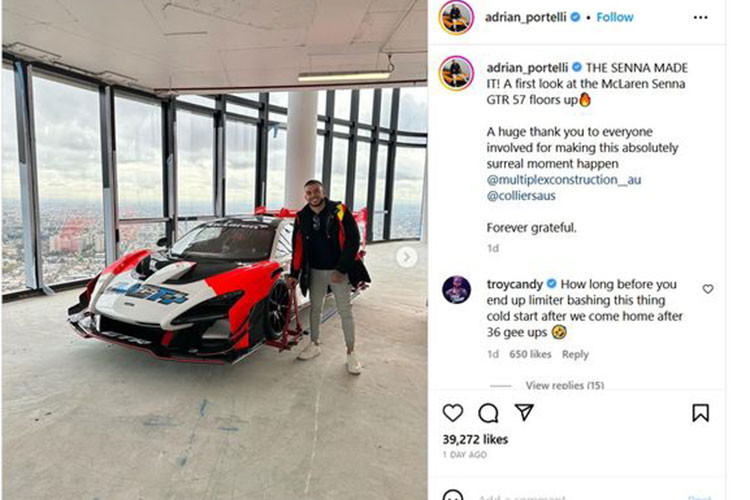Like troycandy's comment with small heart
The width and height of the screenshot is (750, 500).
tap(708, 289)
